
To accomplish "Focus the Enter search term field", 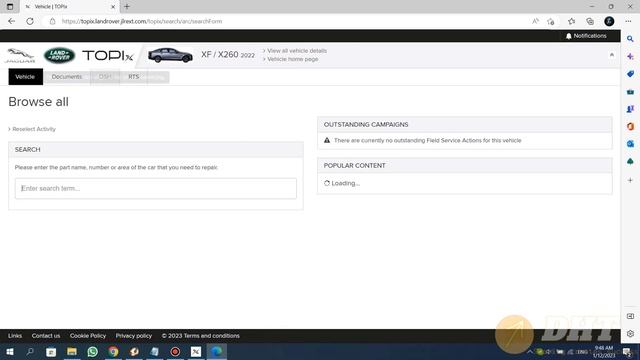I will 156,188.
